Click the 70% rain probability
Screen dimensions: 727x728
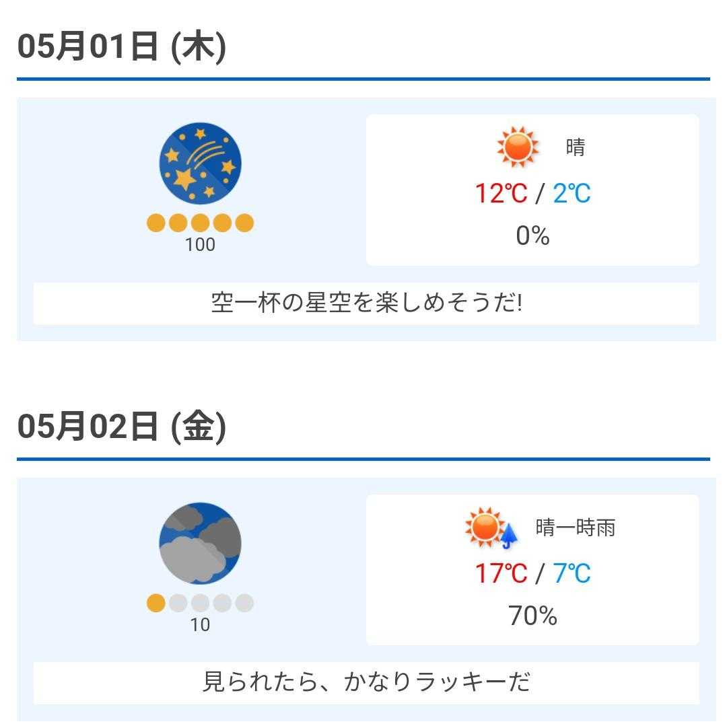pyautogui.click(x=532, y=616)
